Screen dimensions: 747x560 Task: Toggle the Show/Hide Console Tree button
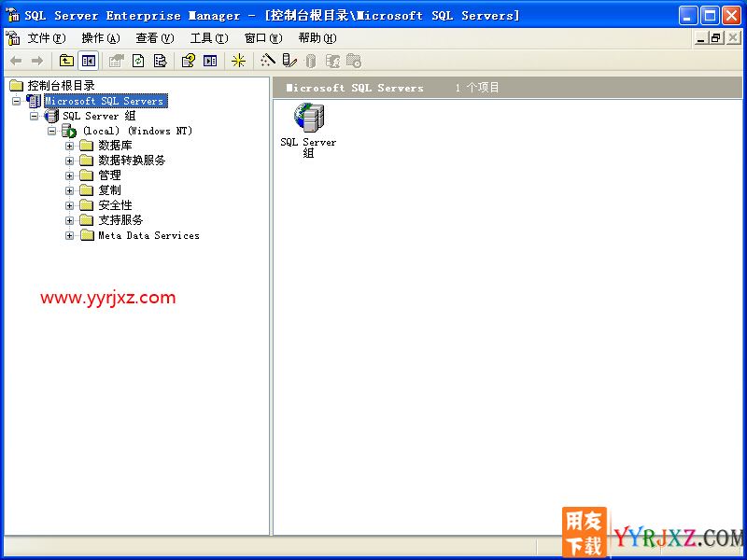pyautogui.click(x=88, y=61)
